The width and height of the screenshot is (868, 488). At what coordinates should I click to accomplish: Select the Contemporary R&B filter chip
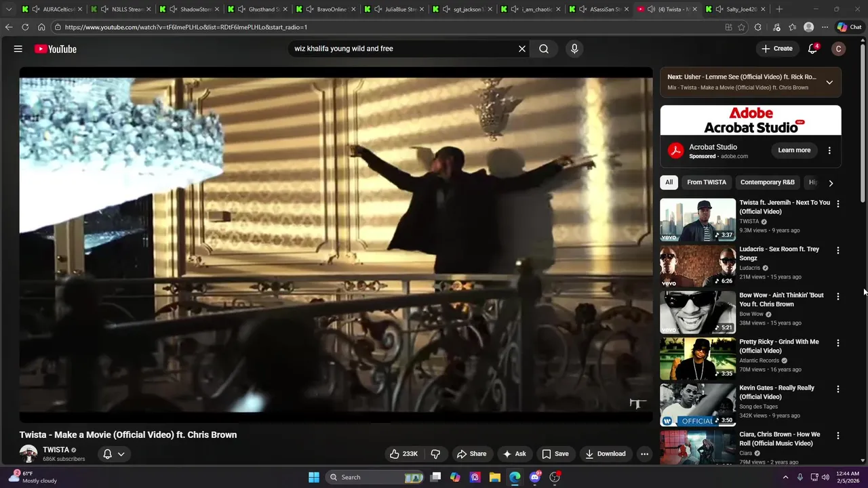767,182
